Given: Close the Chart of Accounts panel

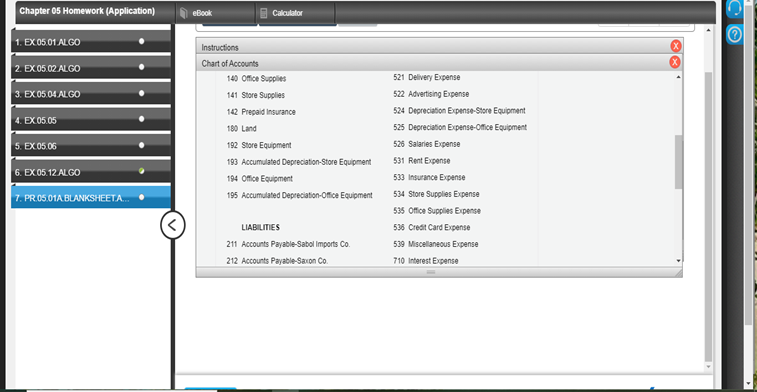Looking at the screenshot, I should tap(675, 62).
